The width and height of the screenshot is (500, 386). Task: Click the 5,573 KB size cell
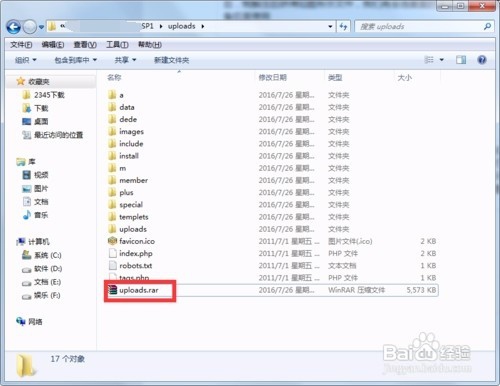421,290
